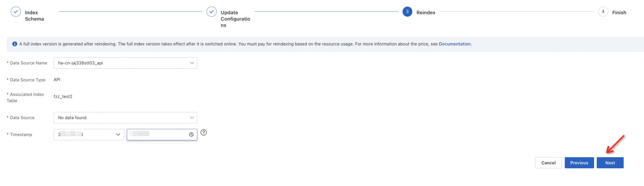
Task: Click the step 4 Finish circle
Action: click(x=603, y=12)
